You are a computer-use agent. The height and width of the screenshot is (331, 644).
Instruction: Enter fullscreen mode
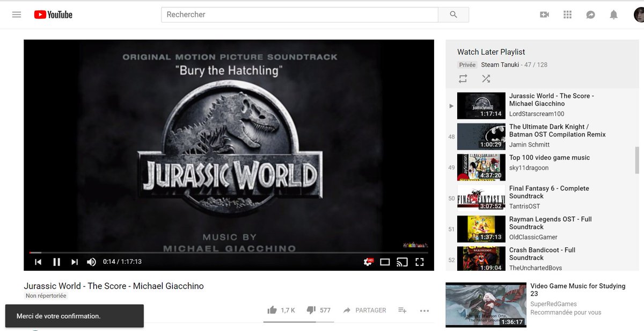pos(420,262)
